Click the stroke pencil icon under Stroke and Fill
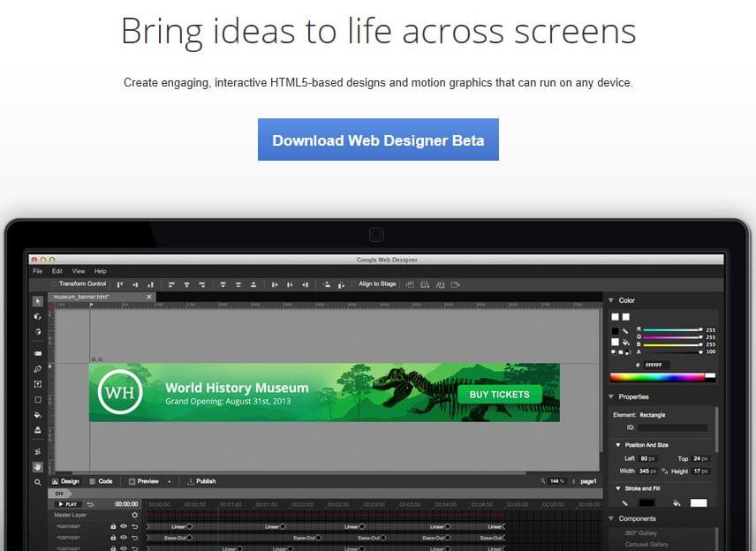The image size is (756, 551). pyautogui.click(x=625, y=502)
